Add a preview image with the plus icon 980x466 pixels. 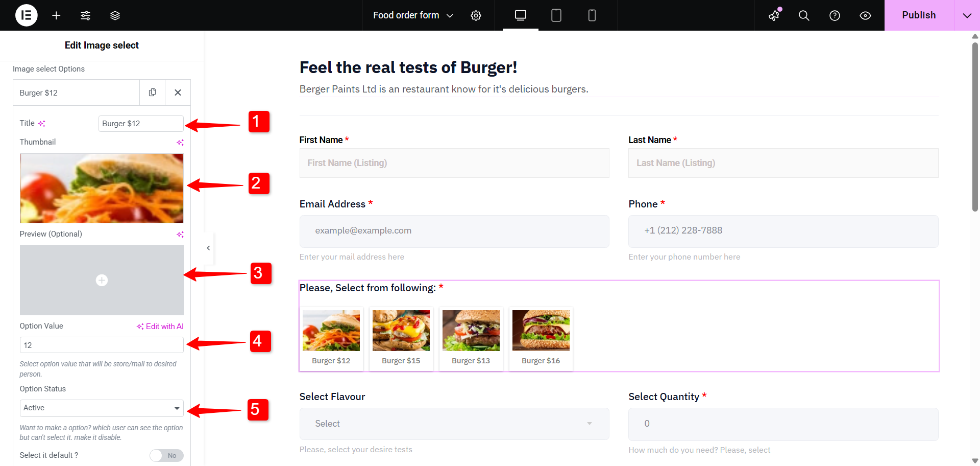coord(102,280)
